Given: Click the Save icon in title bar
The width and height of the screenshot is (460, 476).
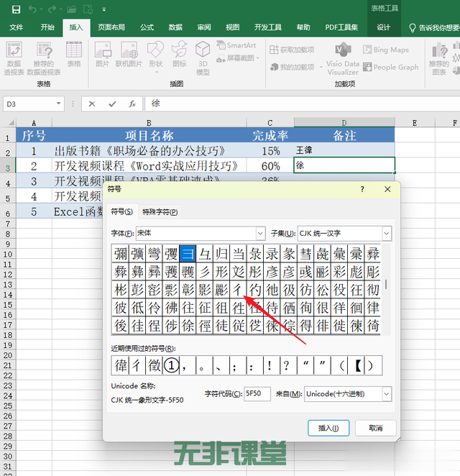Looking at the screenshot, I should pyautogui.click(x=16, y=9).
